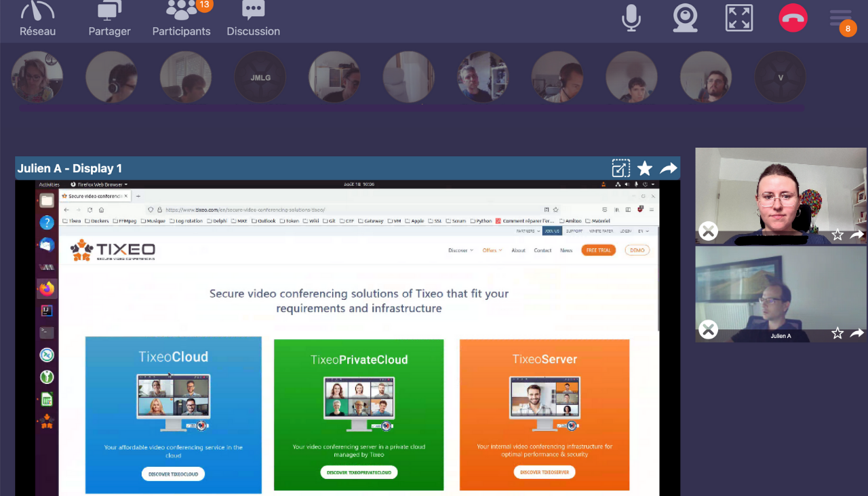Image resolution: width=868 pixels, height=496 pixels.
Task: Open the Outlook bookmark folder
Action: (x=264, y=221)
